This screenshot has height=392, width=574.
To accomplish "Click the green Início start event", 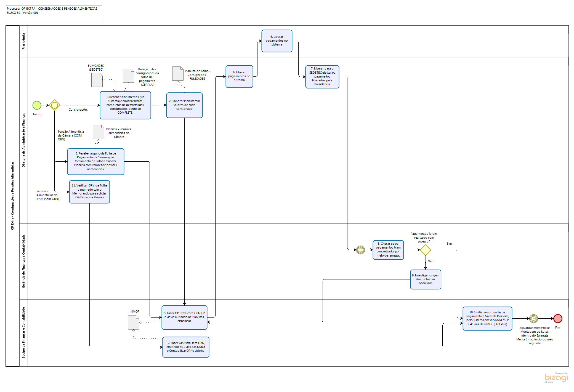I will (37, 105).
